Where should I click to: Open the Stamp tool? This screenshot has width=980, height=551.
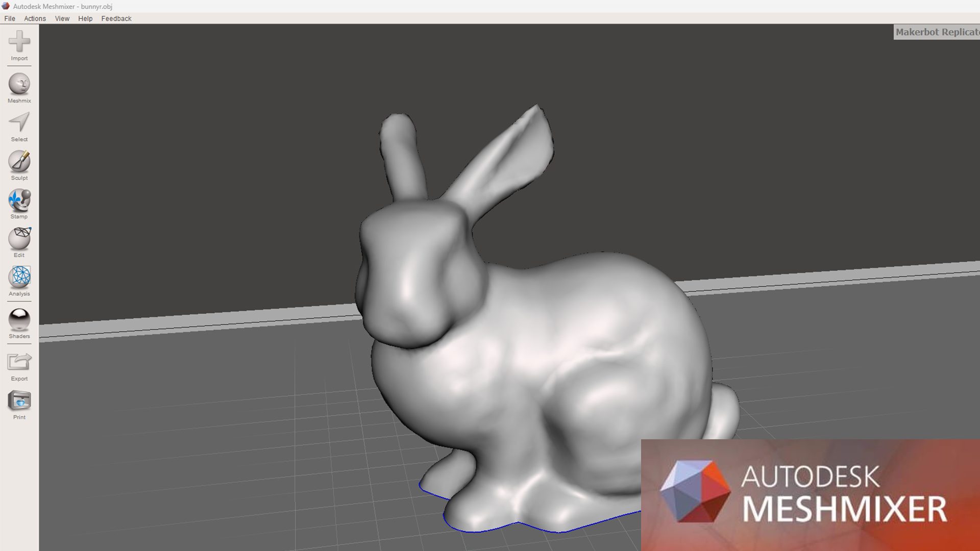[19, 200]
